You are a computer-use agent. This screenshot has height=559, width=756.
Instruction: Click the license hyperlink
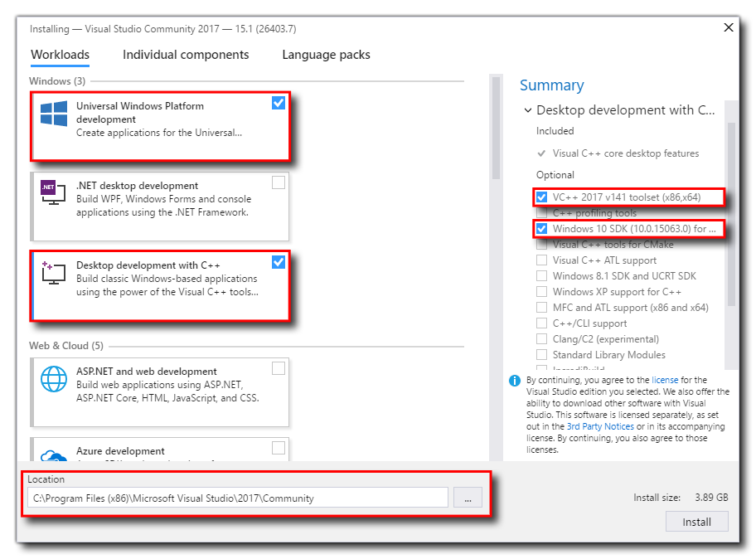665,380
